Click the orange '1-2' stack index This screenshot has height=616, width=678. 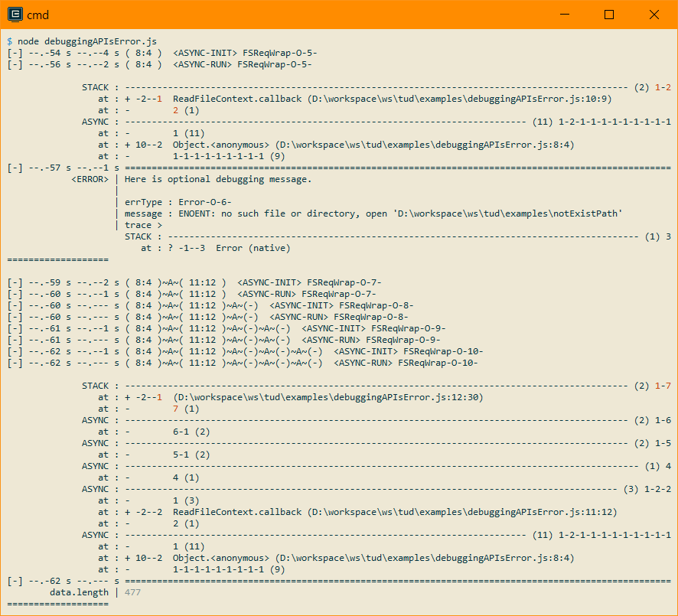(663, 87)
